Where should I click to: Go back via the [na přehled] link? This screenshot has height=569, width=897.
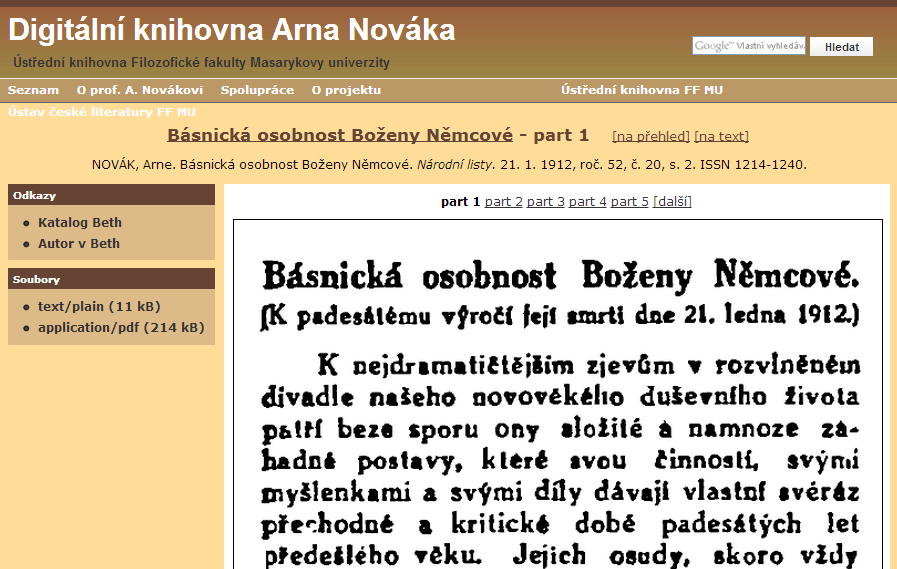[x=651, y=136]
